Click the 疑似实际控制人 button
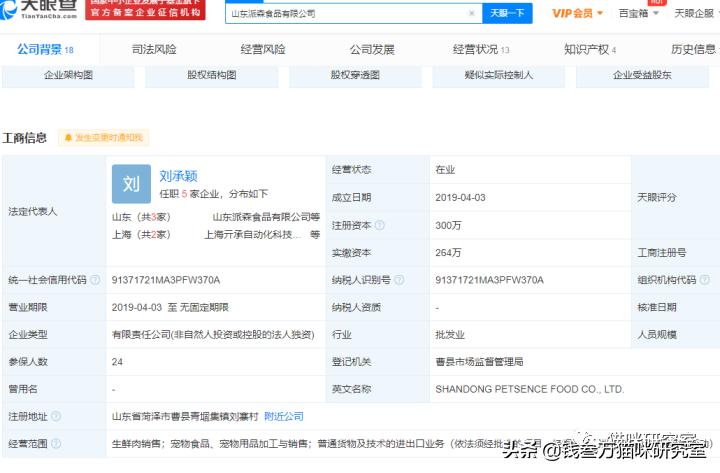 tap(499, 75)
